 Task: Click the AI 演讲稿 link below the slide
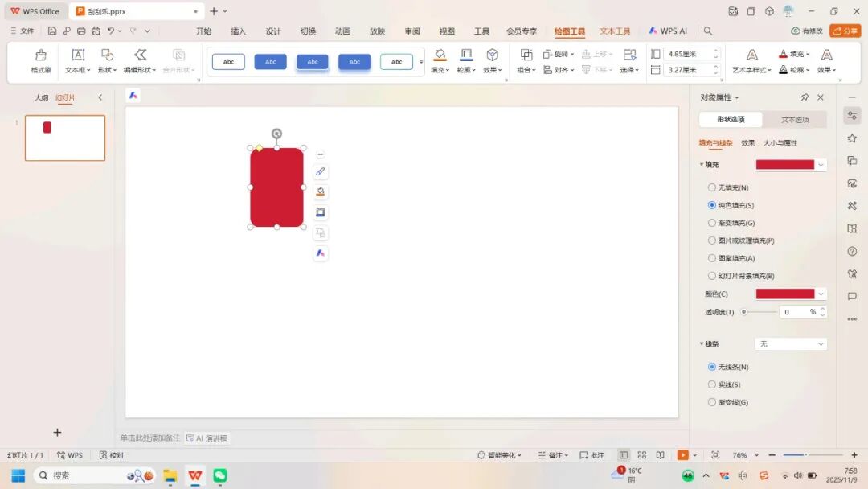pos(209,438)
